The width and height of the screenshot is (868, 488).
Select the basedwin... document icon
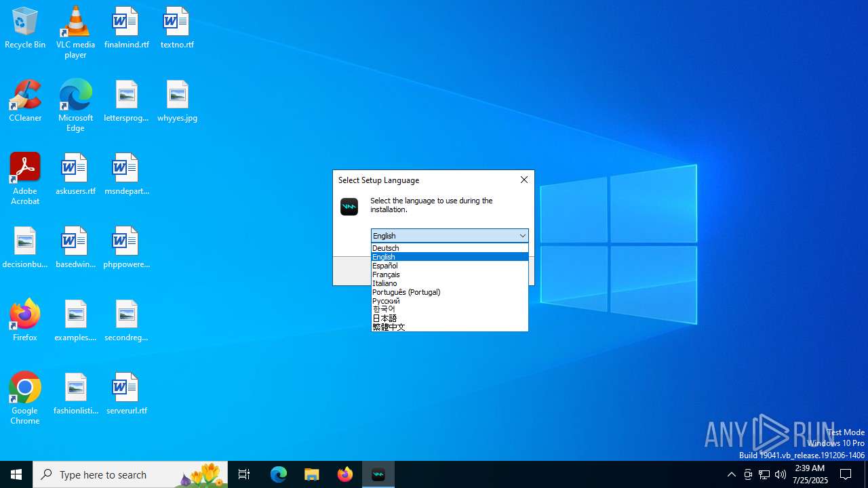tap(75, 248)
